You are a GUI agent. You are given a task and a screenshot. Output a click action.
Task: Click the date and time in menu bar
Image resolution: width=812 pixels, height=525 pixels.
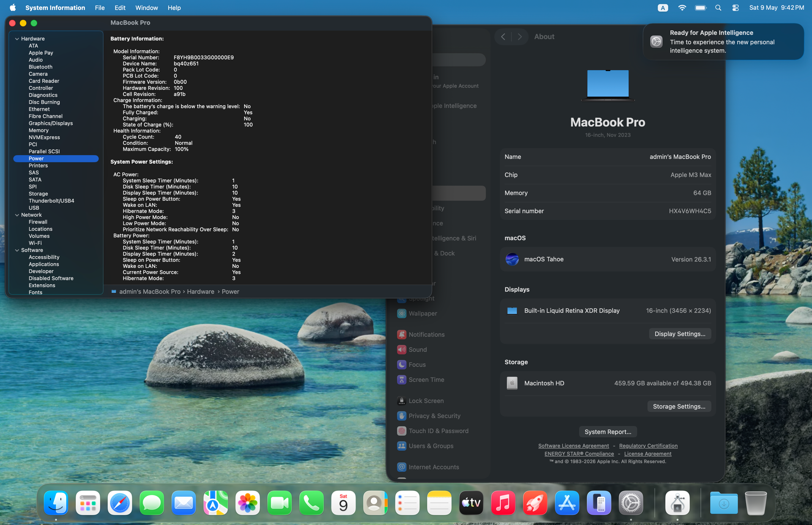776,8
